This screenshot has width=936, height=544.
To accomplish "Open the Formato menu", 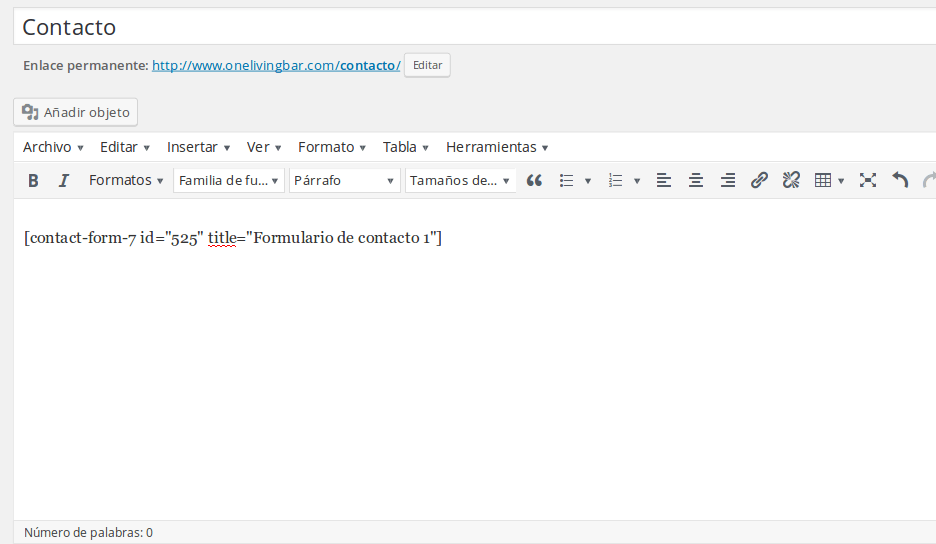I will [332, 147].
